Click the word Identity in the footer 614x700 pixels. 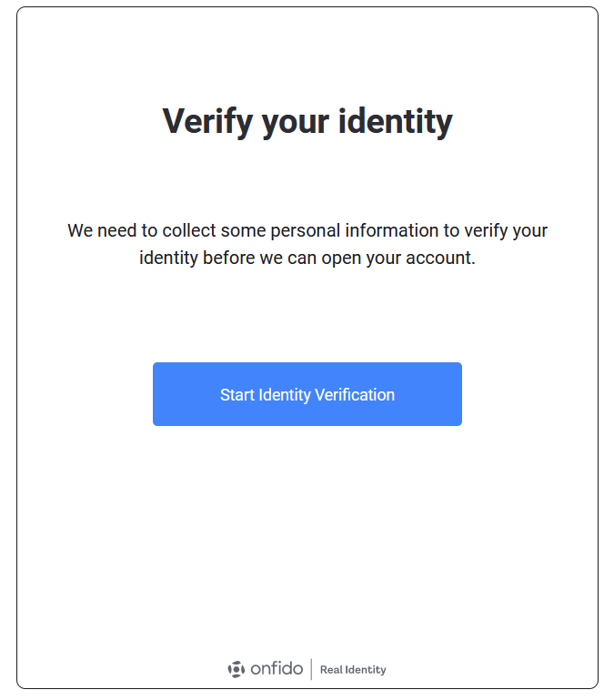365,670
